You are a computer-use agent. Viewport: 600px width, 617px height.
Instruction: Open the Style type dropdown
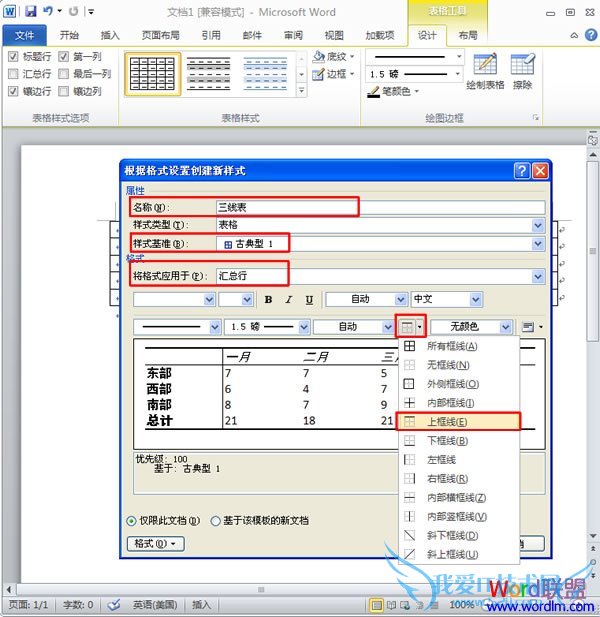[538, 225]
